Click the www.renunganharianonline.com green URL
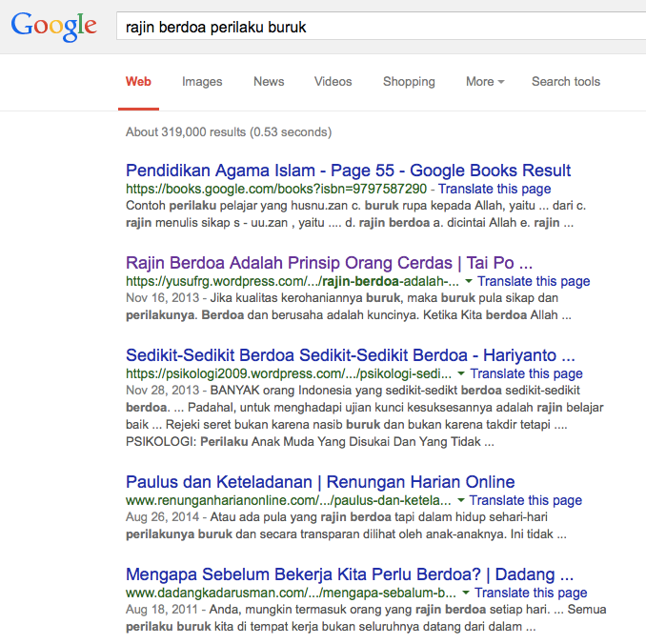 [289, 500]
